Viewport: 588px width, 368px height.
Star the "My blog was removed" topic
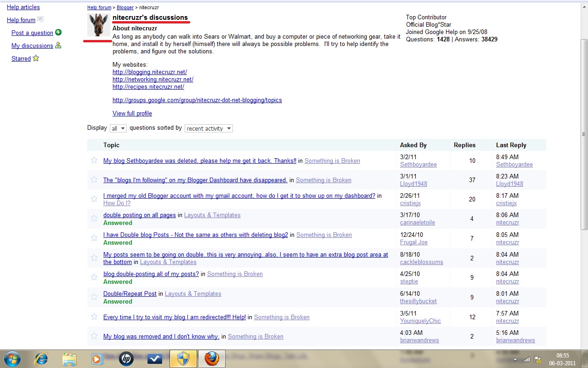point(94,336)
